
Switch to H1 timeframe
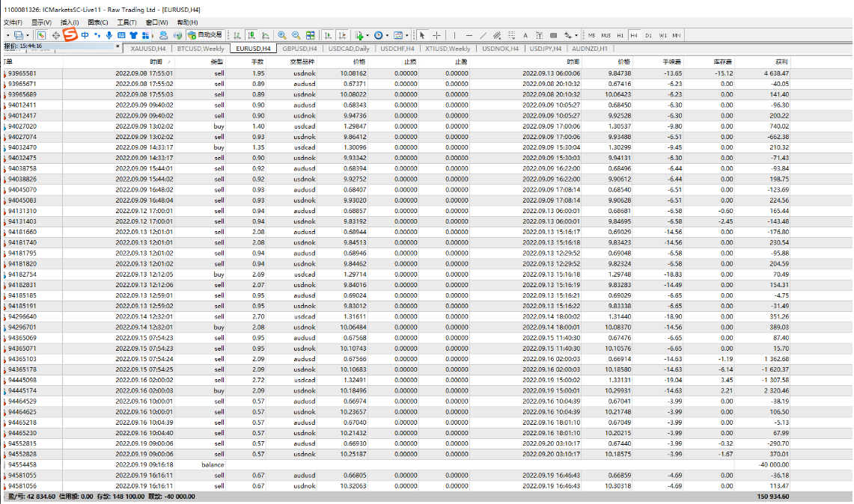[x=620, y=35]
